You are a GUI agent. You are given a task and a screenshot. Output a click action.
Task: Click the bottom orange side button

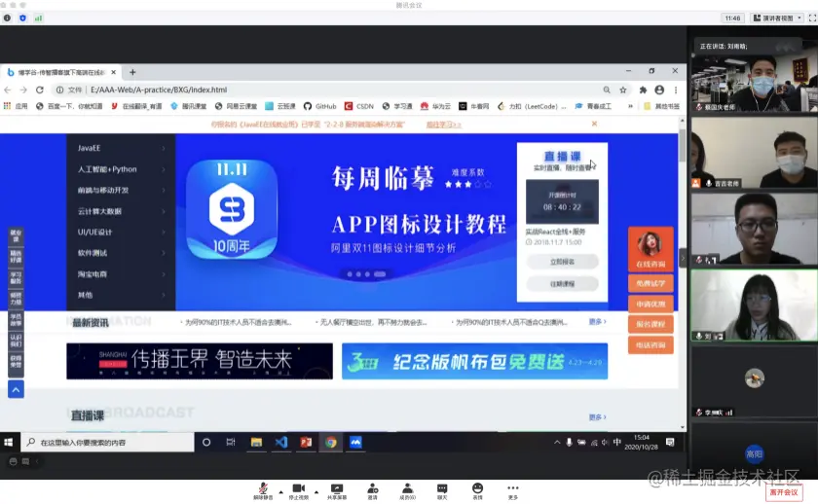click(651, 345)
